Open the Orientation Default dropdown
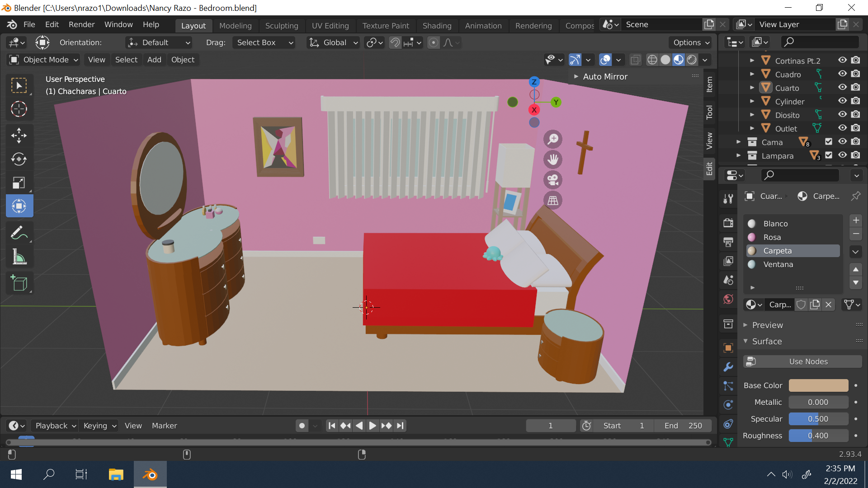 tap(159, 42)
